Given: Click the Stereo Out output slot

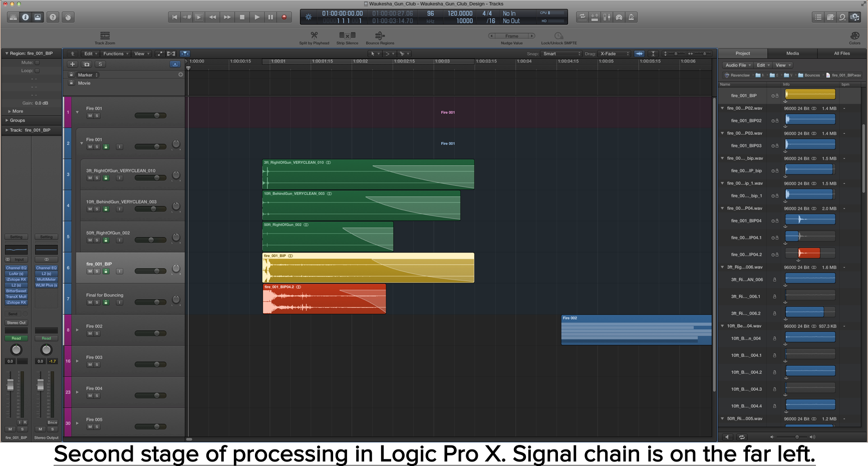Looking at the screenshot, I should [x=17, y=323].
